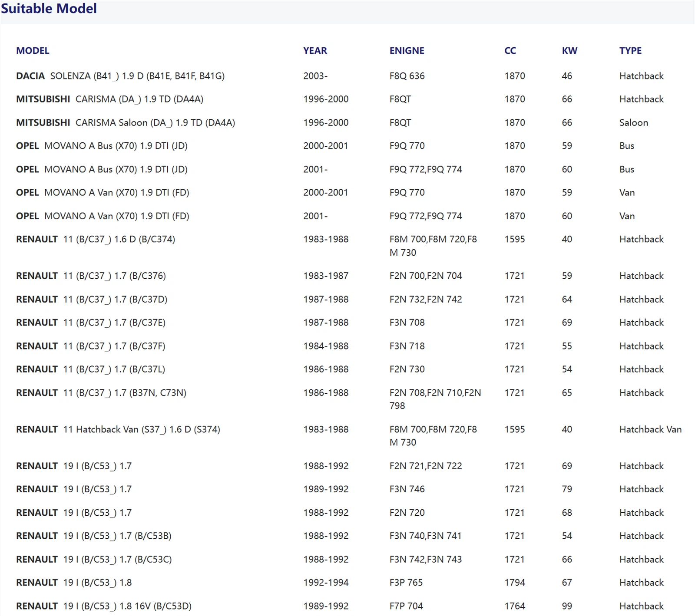Click the ENIGNE column header

[x=407, y=51]
